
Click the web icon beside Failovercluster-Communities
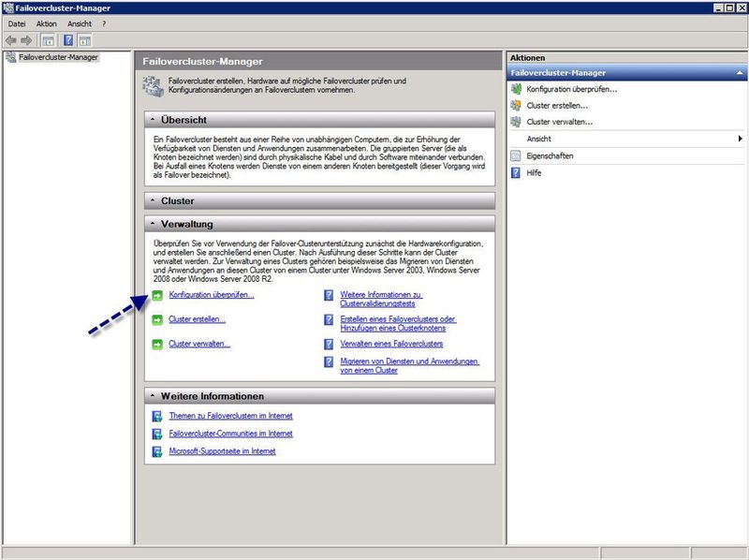point(156,434)
